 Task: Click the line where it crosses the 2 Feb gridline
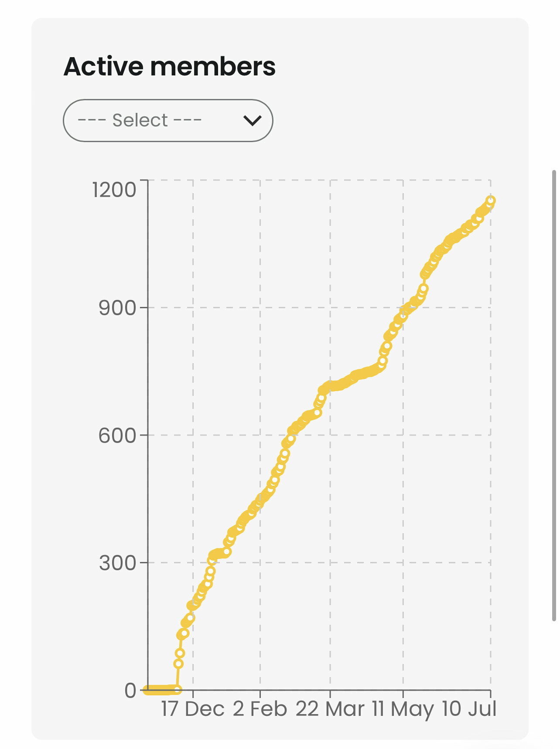coord(260,500)
